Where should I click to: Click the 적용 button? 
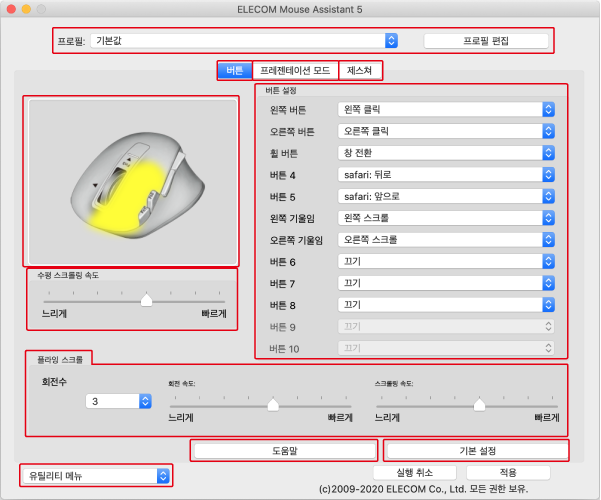[x=508, y=472]
